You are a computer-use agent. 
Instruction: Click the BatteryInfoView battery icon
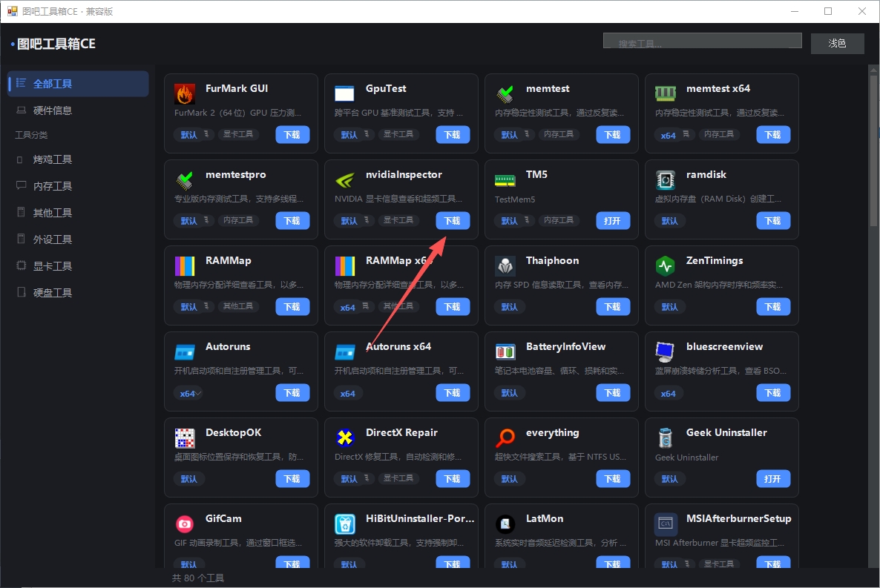click(505, 351)
